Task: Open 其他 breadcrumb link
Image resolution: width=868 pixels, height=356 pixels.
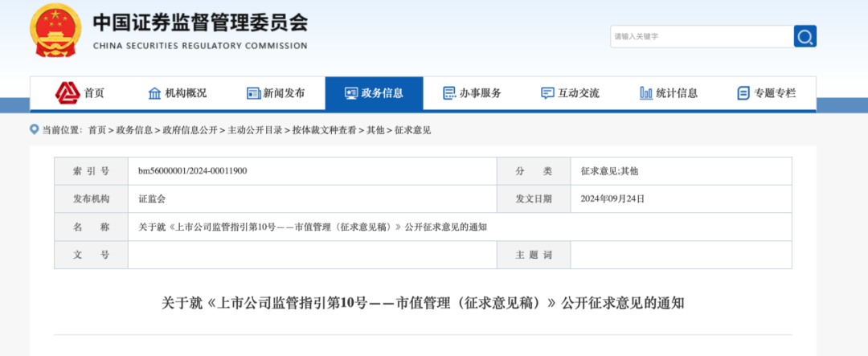Action: click(375, 130)
